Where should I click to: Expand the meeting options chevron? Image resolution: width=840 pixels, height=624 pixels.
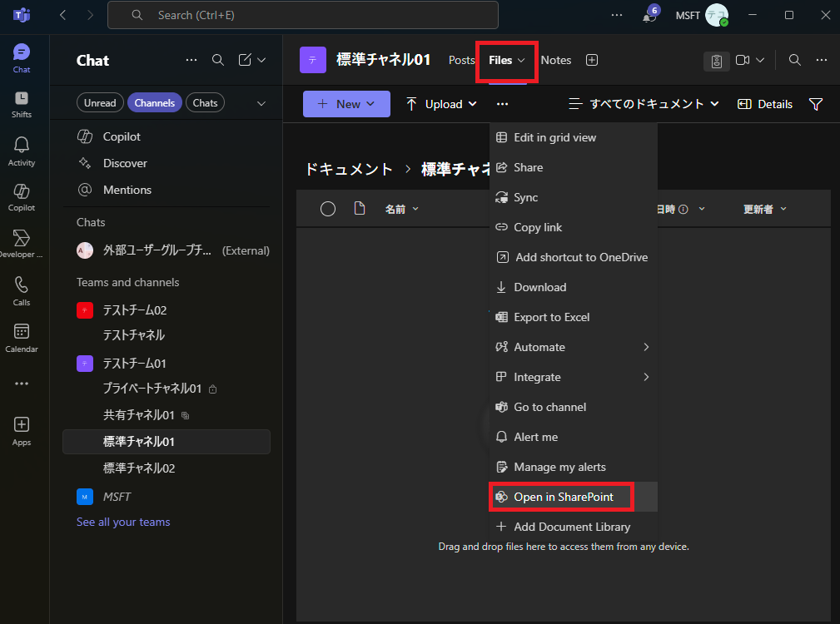[760, 60]
